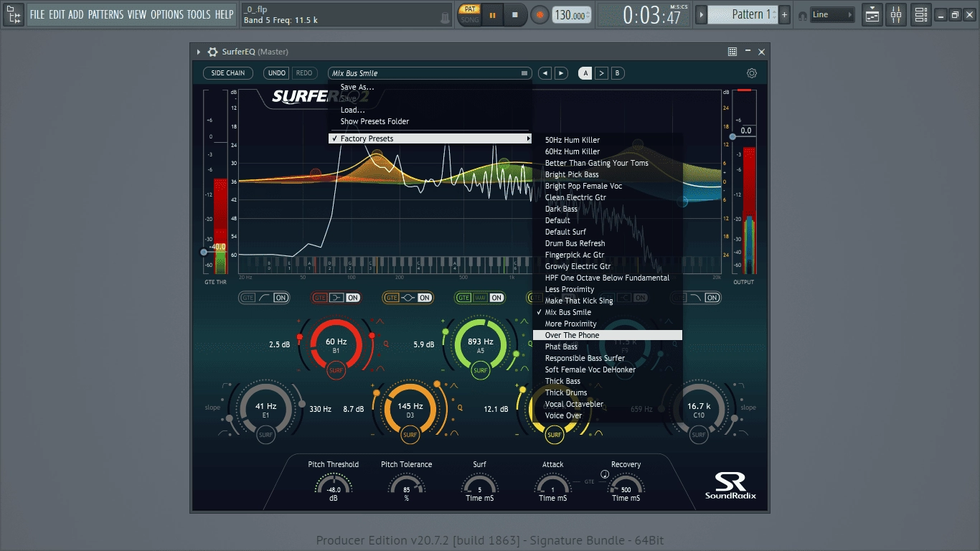Viewport: 980px width, 551px height.
Task: Open the TOOLS menu
Action: pyautogui.click(x=199, y=14)
